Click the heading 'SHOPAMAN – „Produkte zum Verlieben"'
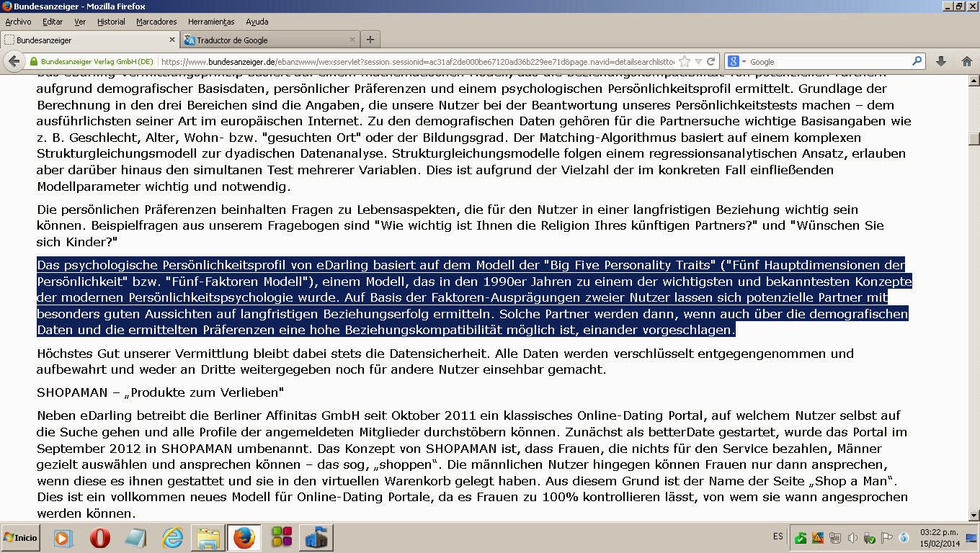This screenshot has width=980, height=553. coord(160,392)
